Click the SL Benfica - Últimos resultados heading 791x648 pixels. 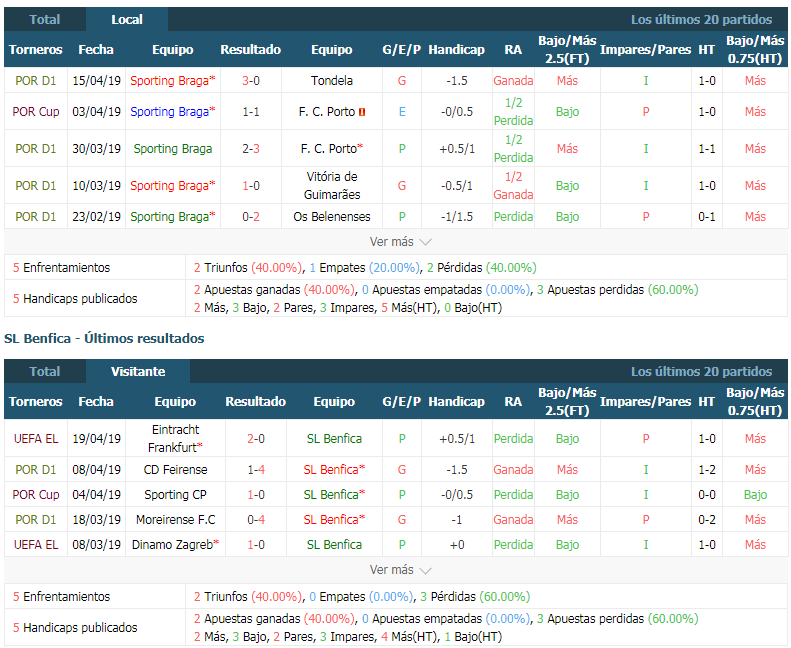(104, 338)
